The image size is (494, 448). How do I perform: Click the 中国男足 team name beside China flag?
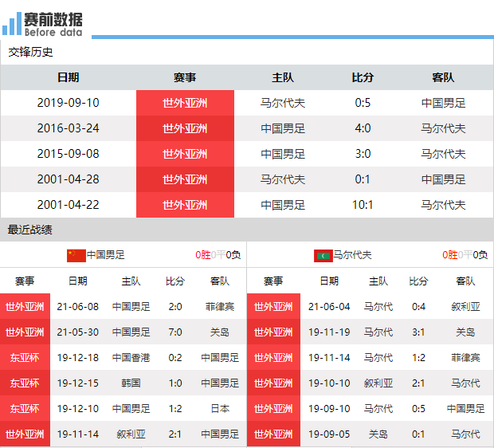(106, 255)
